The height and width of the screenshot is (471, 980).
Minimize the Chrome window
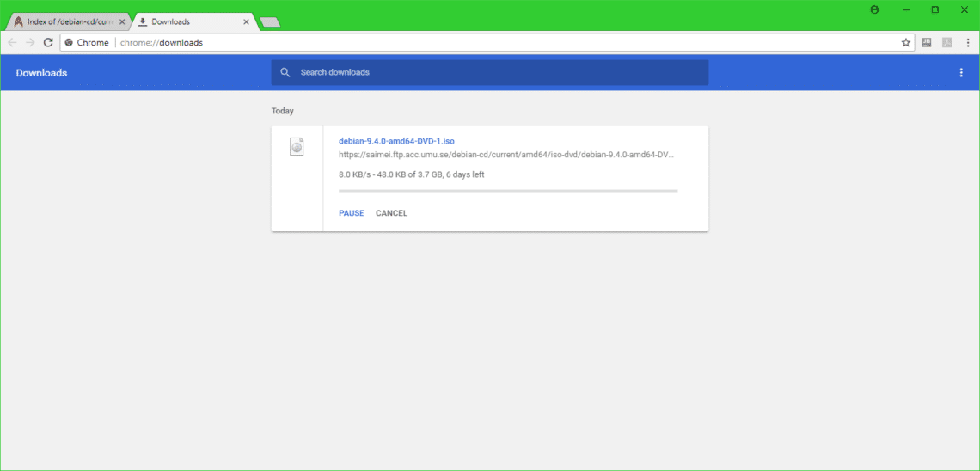coord(905,9)
